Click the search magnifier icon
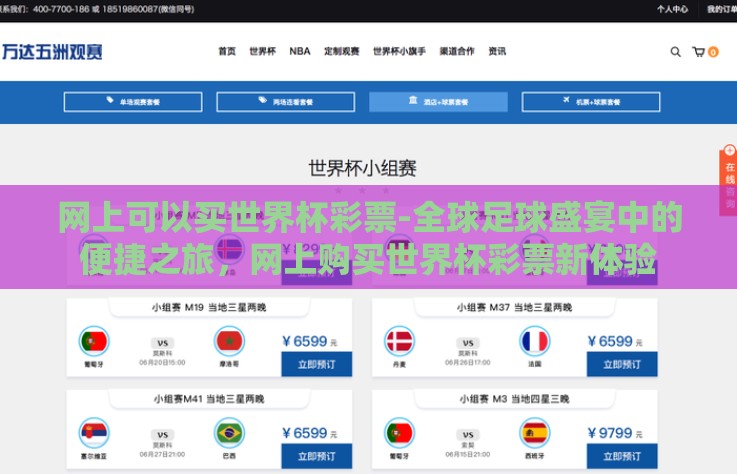Viewport: 737px width, 474px height. pyautogui.click(x=675, y=52)
